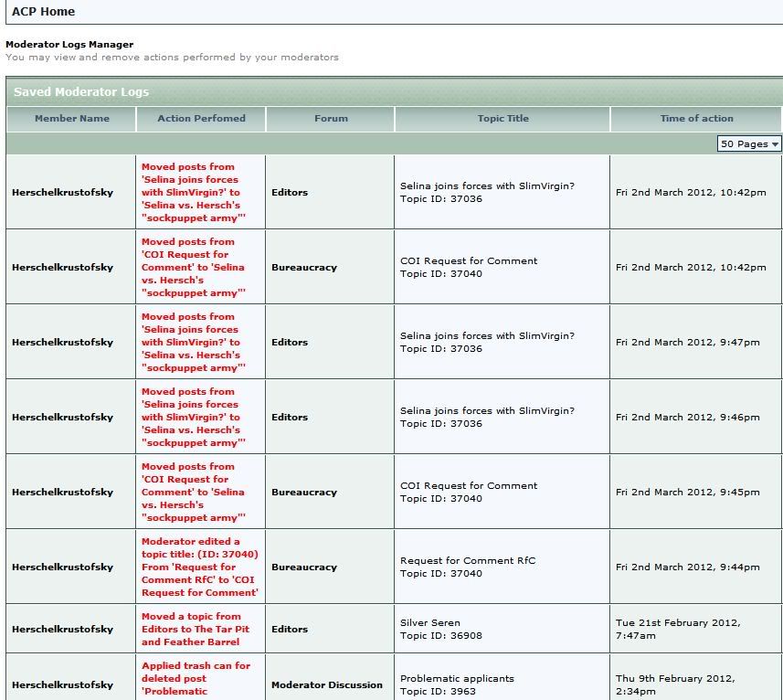Image resolution: width=783 pixels, height=700 pixels.
Task: Click 'Moved a topic from Editors' action
Action: click(x=195, y=630)
